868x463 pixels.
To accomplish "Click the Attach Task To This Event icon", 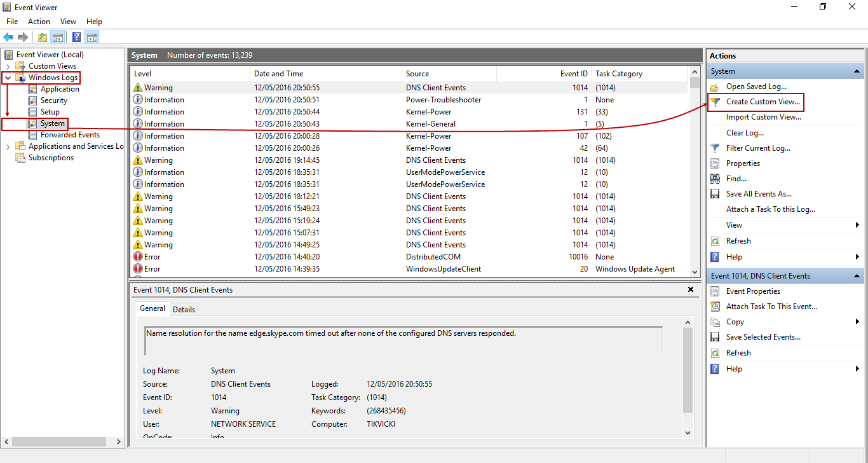I will (x=715, y=307).
